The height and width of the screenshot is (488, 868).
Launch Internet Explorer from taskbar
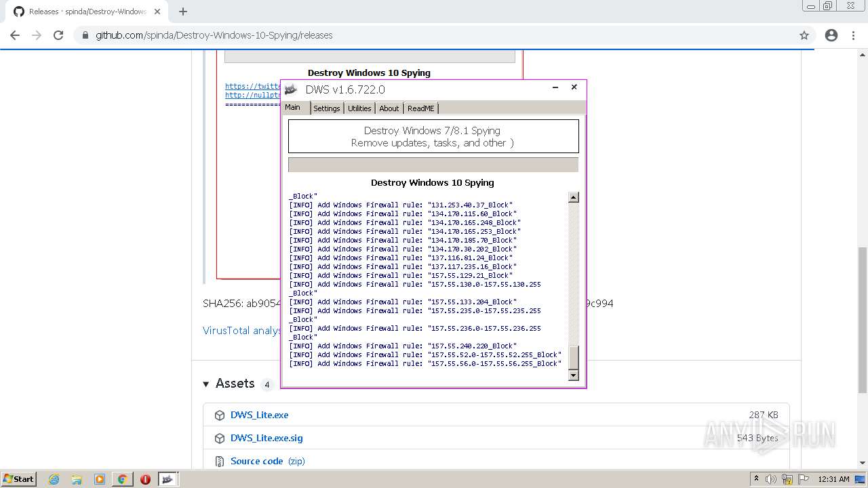(x=54, y=479)
